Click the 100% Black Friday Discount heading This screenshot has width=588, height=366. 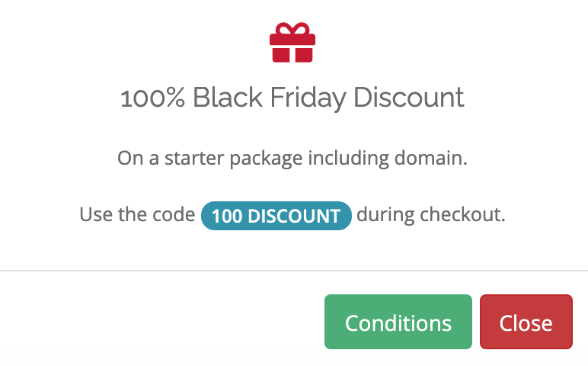tap(292, 98)
